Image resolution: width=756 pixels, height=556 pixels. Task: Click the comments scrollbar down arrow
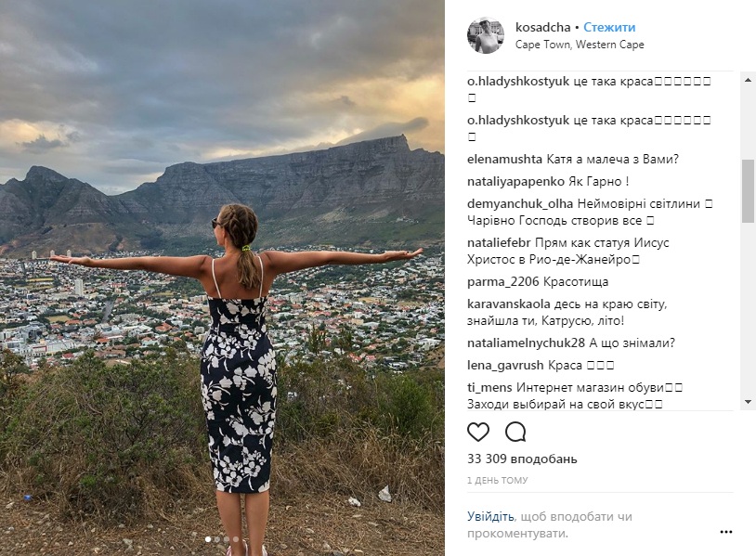tap(749, 401)
